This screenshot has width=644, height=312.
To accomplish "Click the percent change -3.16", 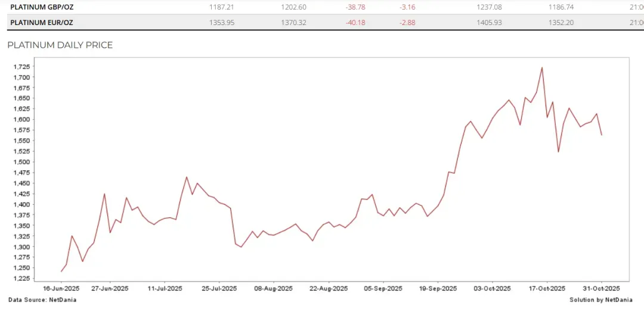I will (407, 7).
